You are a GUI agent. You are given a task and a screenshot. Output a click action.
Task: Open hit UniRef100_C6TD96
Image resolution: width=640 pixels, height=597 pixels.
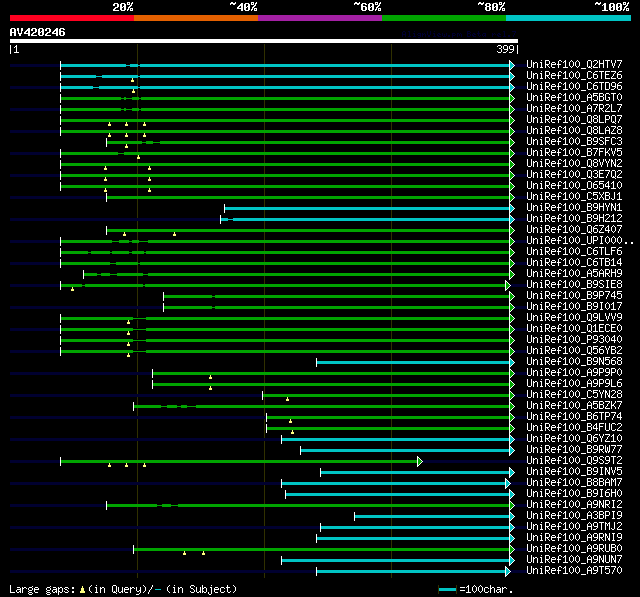(574, 87)
